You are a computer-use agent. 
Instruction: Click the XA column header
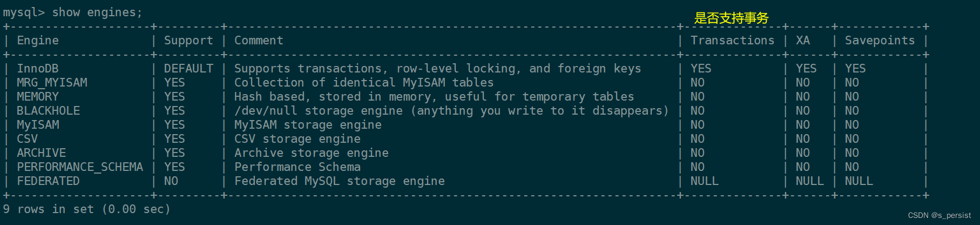pos(803,41)
